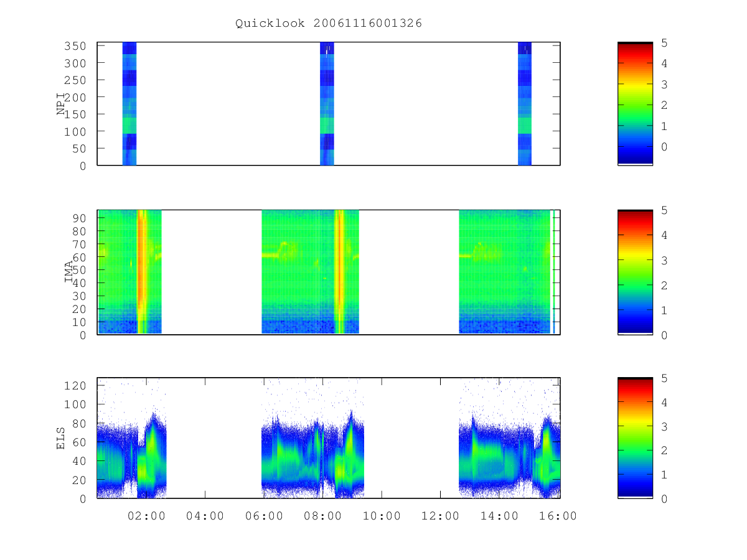Click the 5 label on NPI color bar
Image resolution: width=747 pixels, height=560 pixels.
coord(664,43)
